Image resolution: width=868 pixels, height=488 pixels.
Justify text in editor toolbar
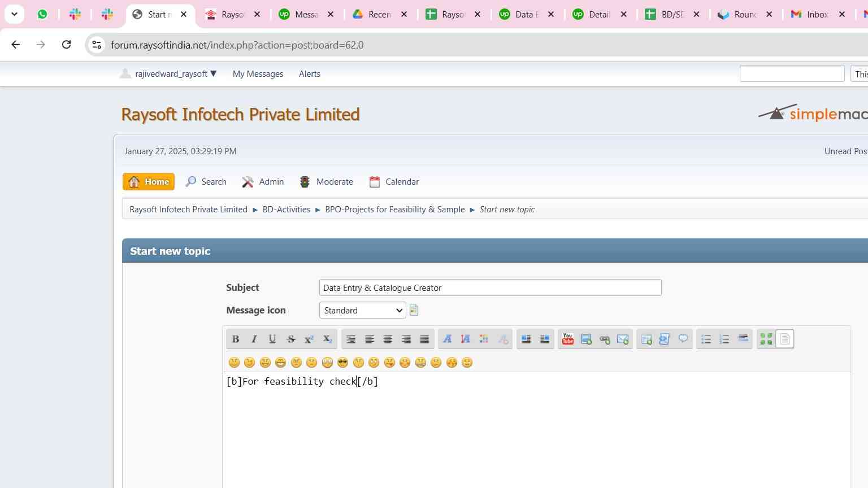(424, 339)
